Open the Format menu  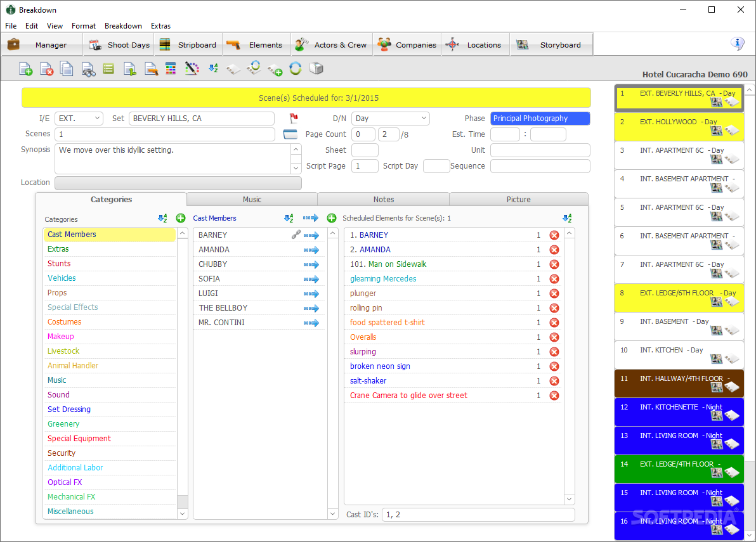84,26
